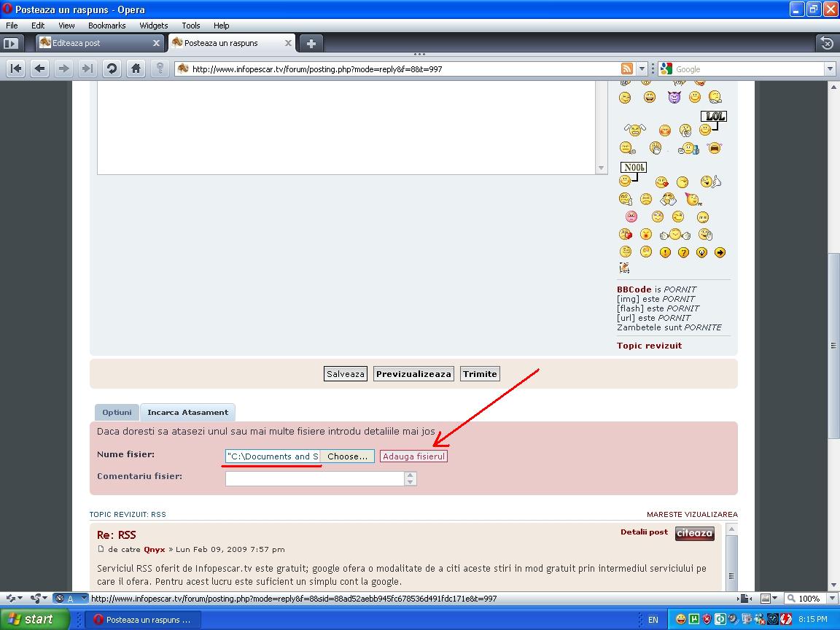Insert the N00b sign smiley

(631, 174)
